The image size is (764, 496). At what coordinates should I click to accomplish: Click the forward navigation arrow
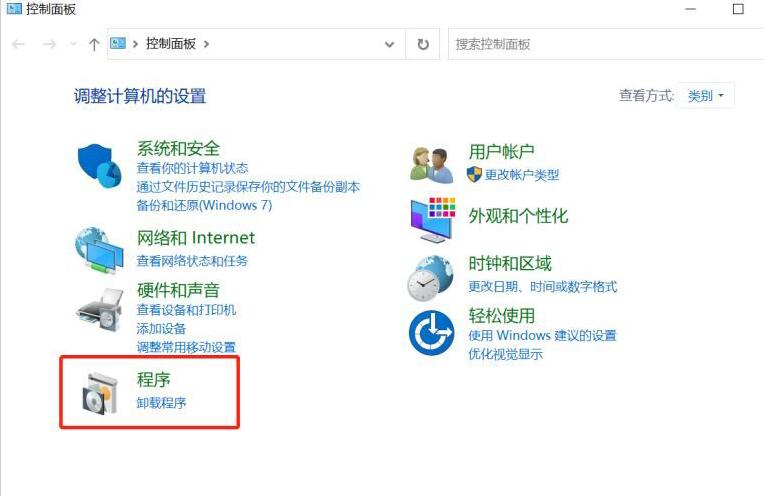(49, 44)
